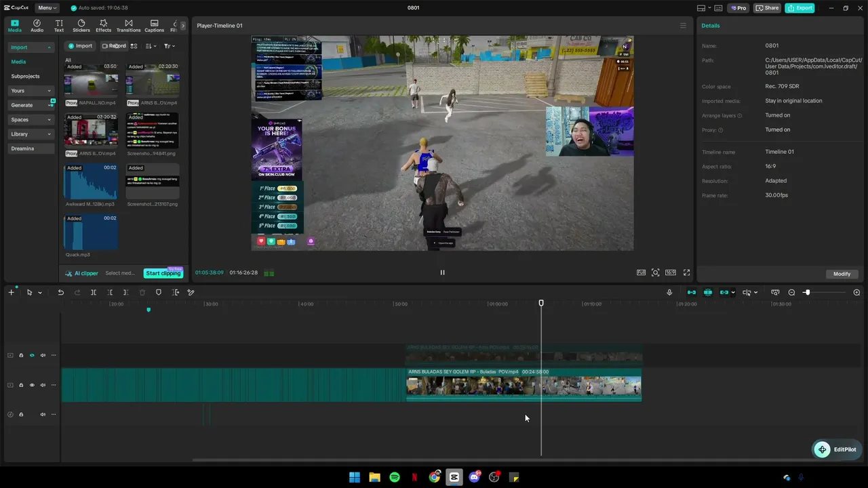Delete right of the playhead
The image size is (868, 488).
click(126, 292)
